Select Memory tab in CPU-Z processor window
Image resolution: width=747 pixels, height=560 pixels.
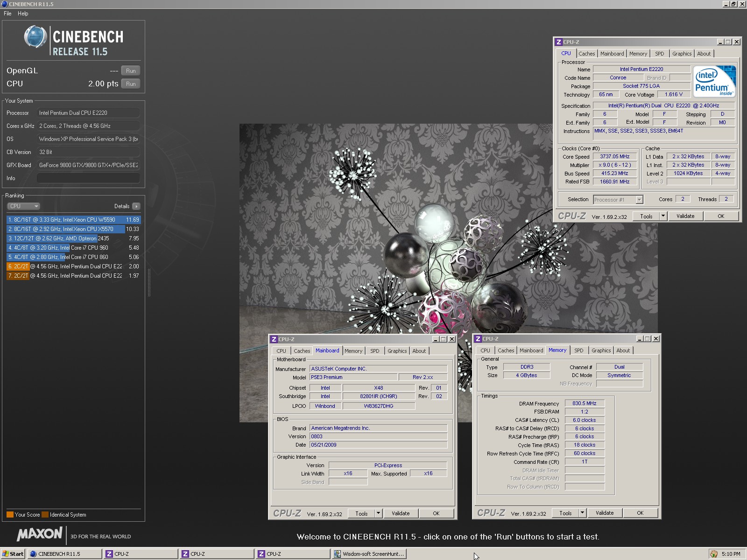click(638, 54)
